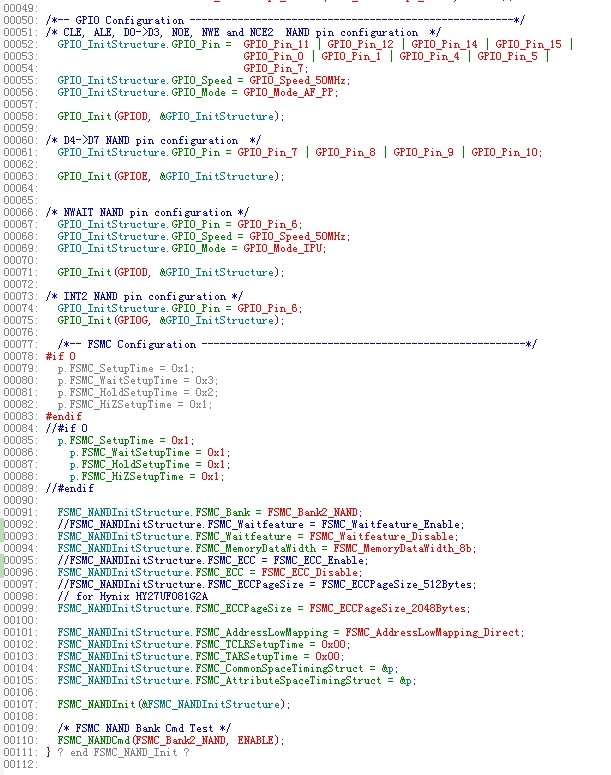Screen dimensions: 611x775
Task: Click GPIO_Pin_15 in the pin list
Action: pyautogui.click(x=528, y=44)
